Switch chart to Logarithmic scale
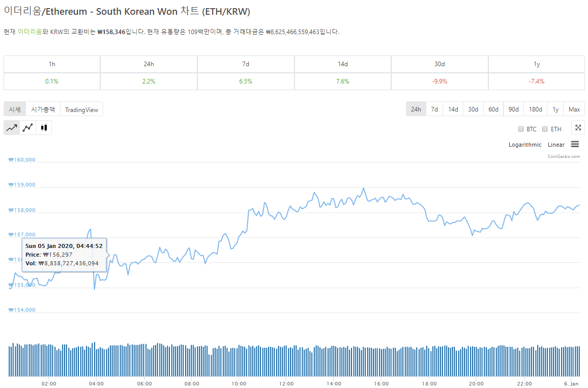 coord(525,145)
